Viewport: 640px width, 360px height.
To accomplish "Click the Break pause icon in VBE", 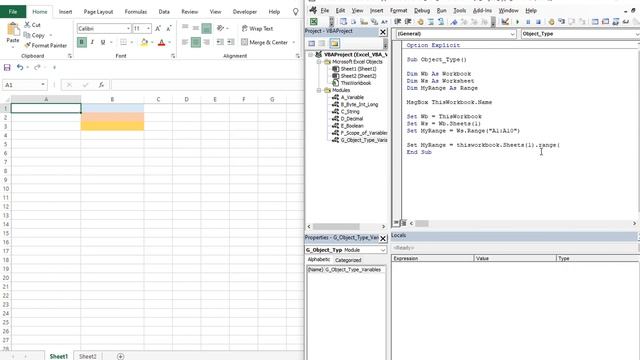I will pyautogui.click(x=528, y=22).
